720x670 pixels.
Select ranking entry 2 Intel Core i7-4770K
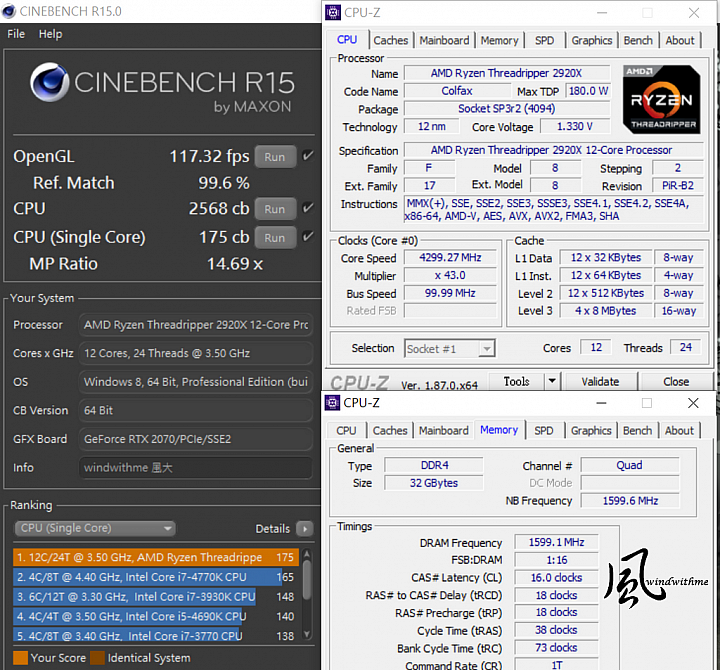click(x=156, y=577)
